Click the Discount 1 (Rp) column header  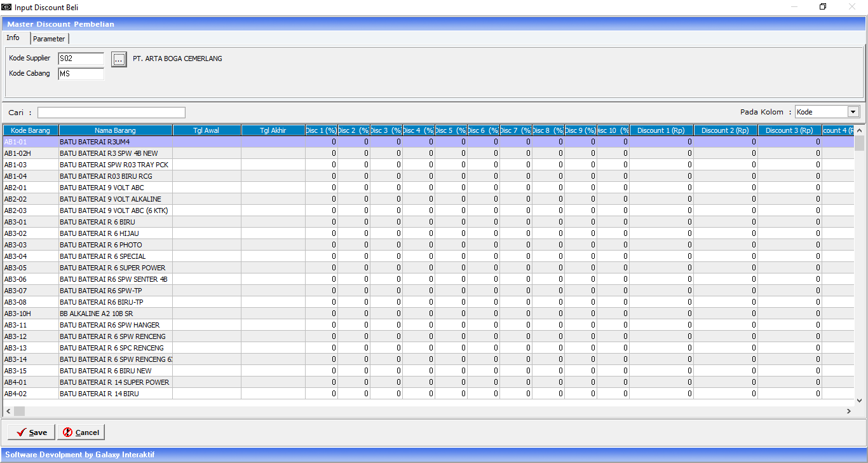click(x=661, y=130)
